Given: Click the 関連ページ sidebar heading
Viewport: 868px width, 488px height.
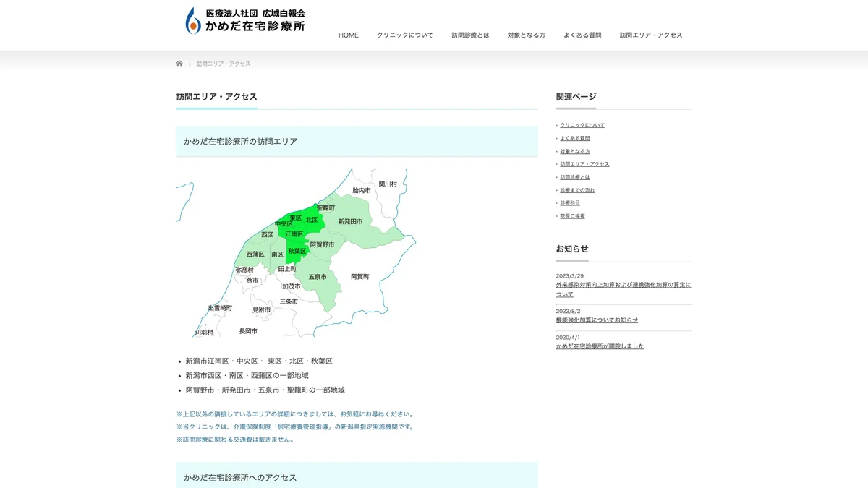Looking at the screenshot, I should 576,96.
